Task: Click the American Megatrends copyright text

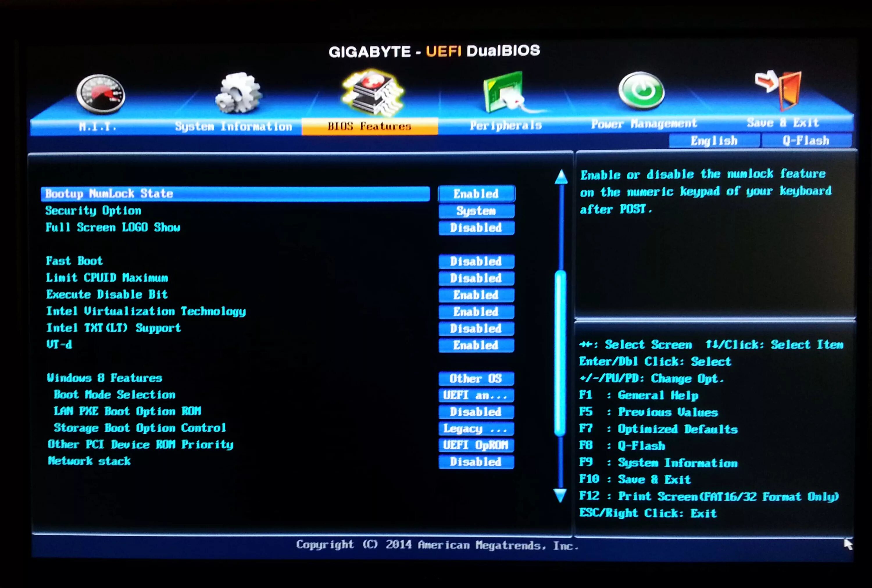Action: (x=437, y=545)
